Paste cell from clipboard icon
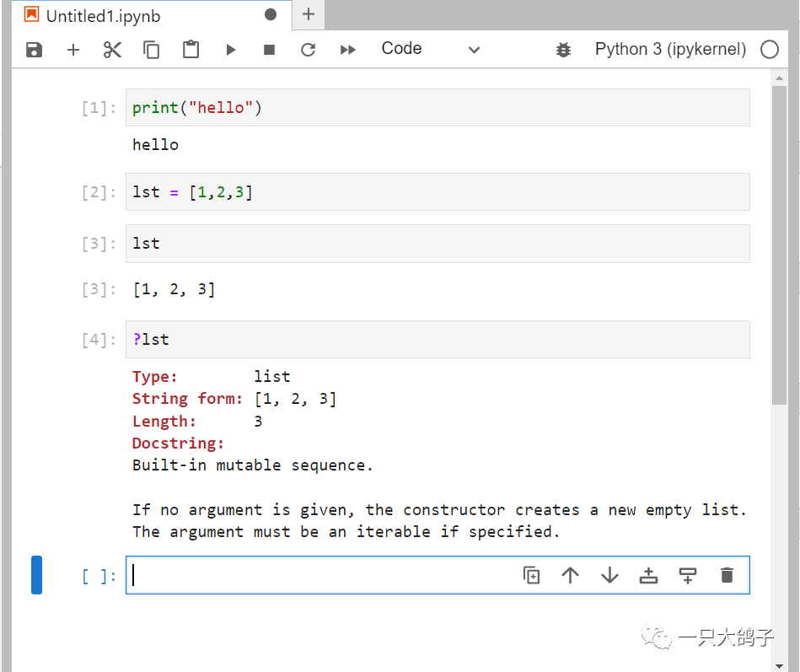Viewport: 800px width, 672px height. click(191, 50)
